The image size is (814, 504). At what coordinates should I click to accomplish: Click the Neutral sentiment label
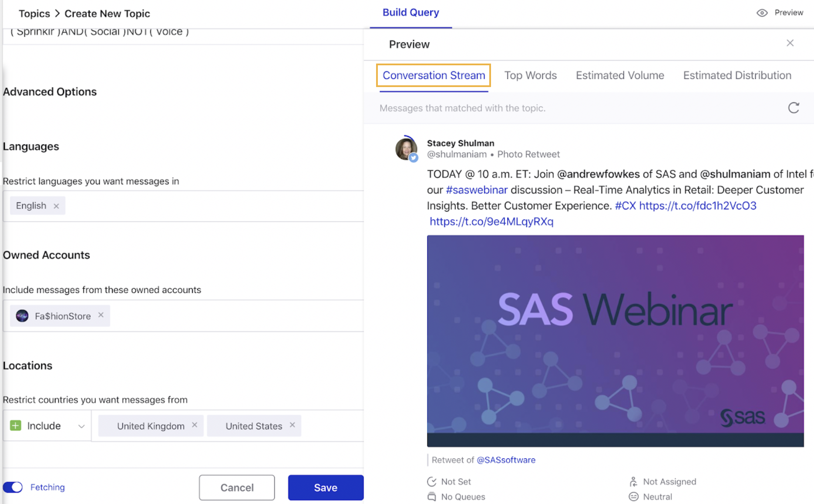pyautogui.click(x=657, y=497)
